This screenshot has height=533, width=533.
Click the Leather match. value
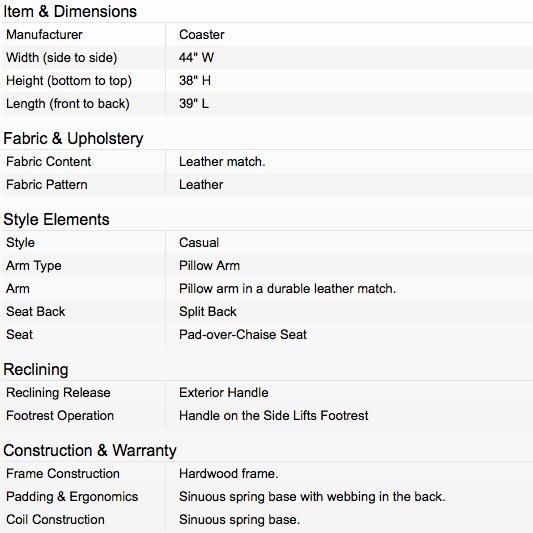point(222,161)
